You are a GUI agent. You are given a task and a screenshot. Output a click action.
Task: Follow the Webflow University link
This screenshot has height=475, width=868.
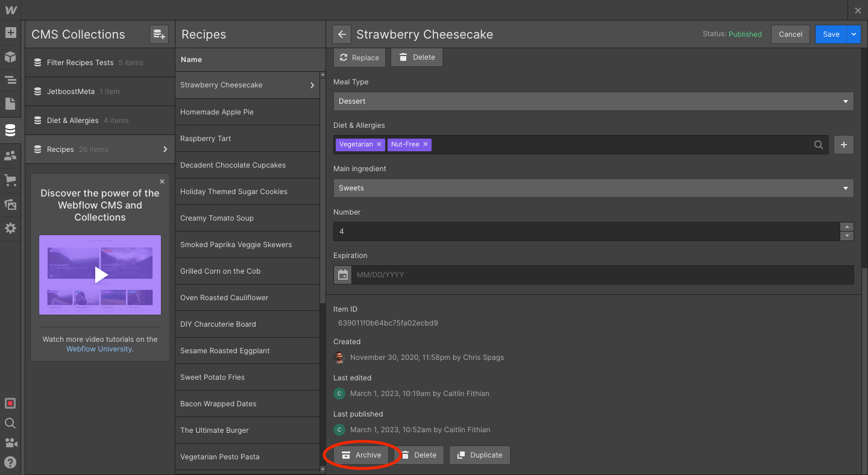click(99, 348)
